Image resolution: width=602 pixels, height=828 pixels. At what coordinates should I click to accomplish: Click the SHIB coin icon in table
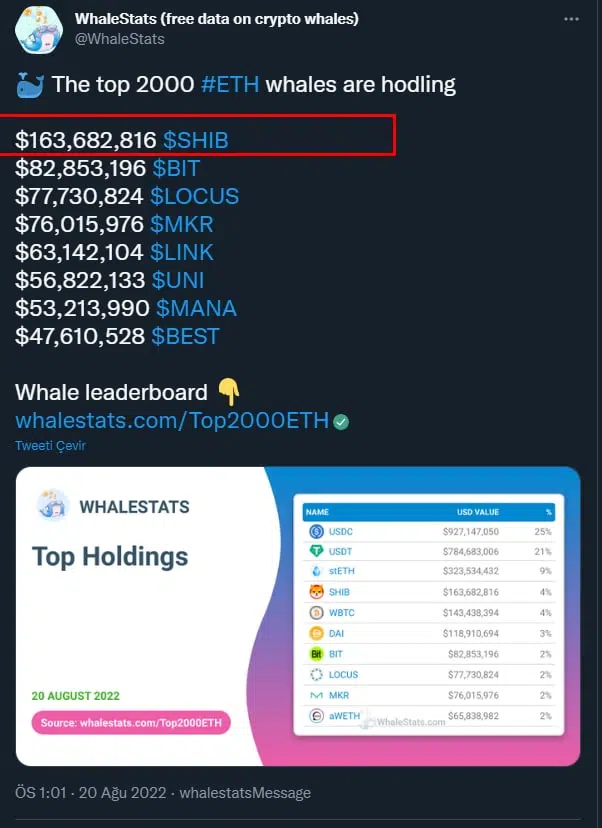(x=316, y=592)
